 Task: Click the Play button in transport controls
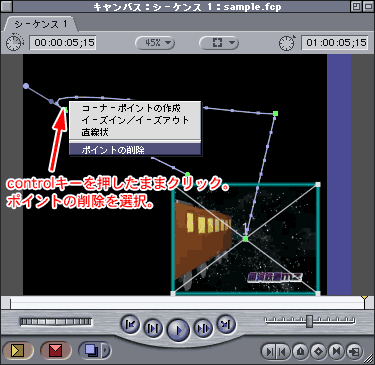pyautogui.click(x=178, y=330)
